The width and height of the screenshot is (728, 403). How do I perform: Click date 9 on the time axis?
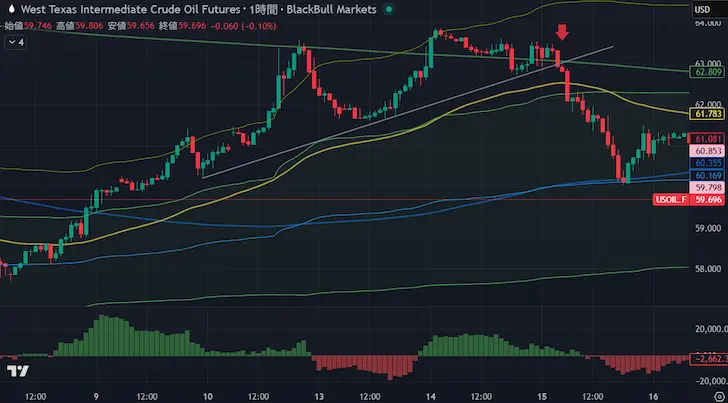[98, 394]
